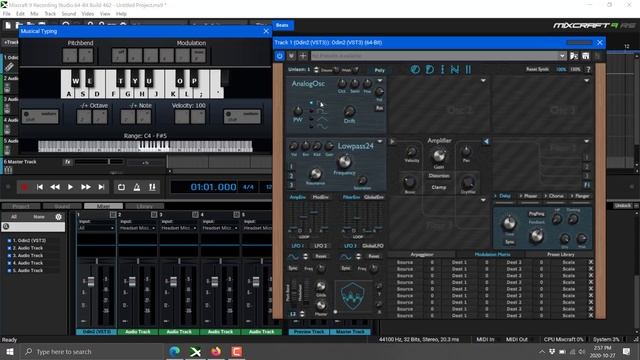Click the Resonance knob of Lowpass24 filter

315,174
